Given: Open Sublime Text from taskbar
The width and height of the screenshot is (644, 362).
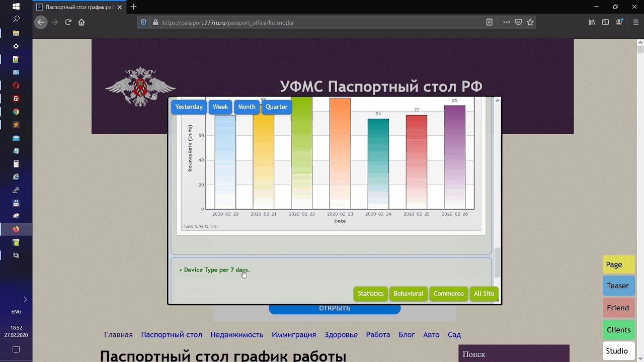Looking at the screenshot, I should coord(16,125).
